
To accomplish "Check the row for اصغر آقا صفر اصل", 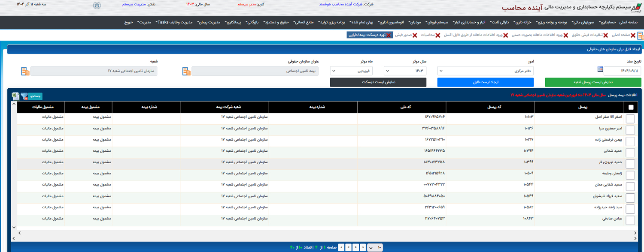I will (x=630, y=119).
